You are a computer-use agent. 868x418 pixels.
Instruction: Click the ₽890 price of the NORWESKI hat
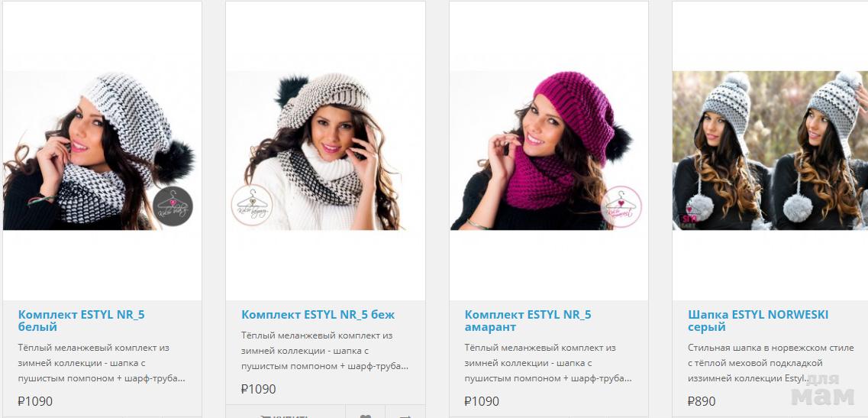coord(702,401)
